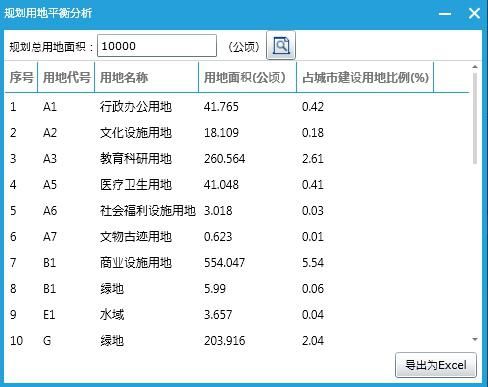Click the sequence number 10 cell
This screenshot has width=488, height=387.
16,341
